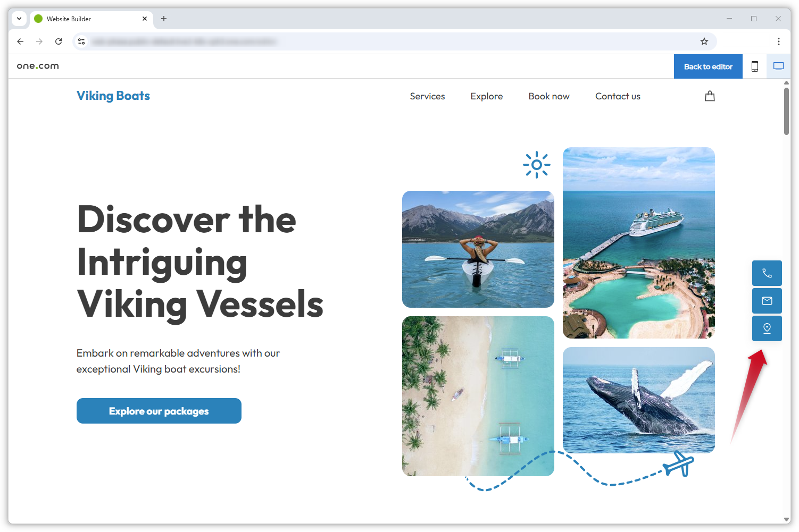Screen dimensions: 799x532
Task: Open the shopping bag cart icon
Action: point(710,96)
